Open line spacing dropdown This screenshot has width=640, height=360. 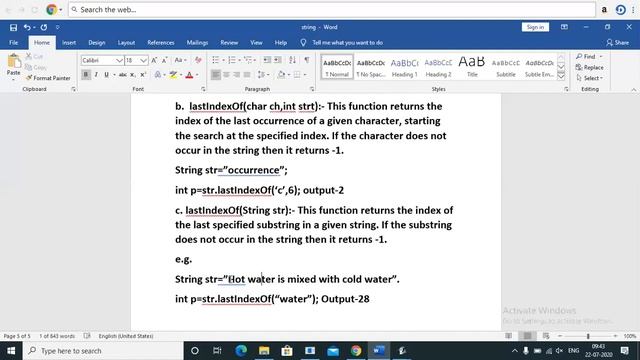tap(268, 75)
